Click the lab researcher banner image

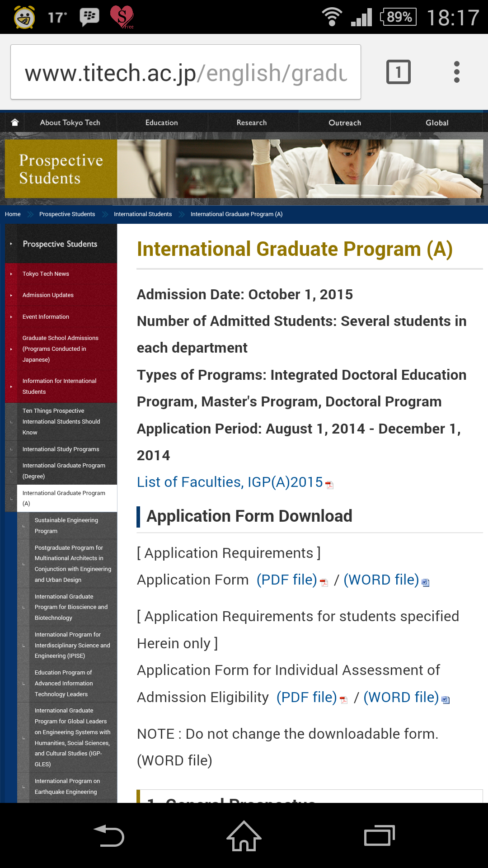coord(300,169)
